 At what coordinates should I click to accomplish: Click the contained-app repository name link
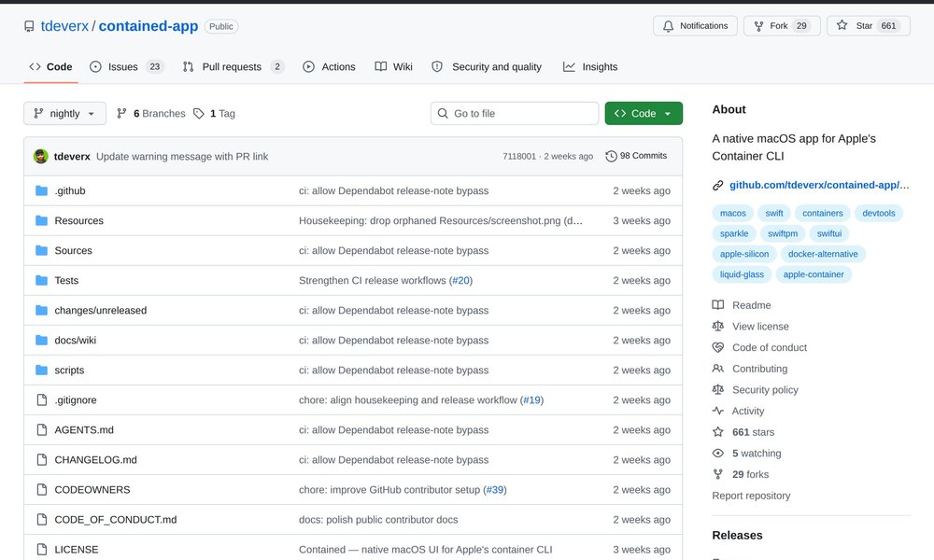tap(149, 26)
